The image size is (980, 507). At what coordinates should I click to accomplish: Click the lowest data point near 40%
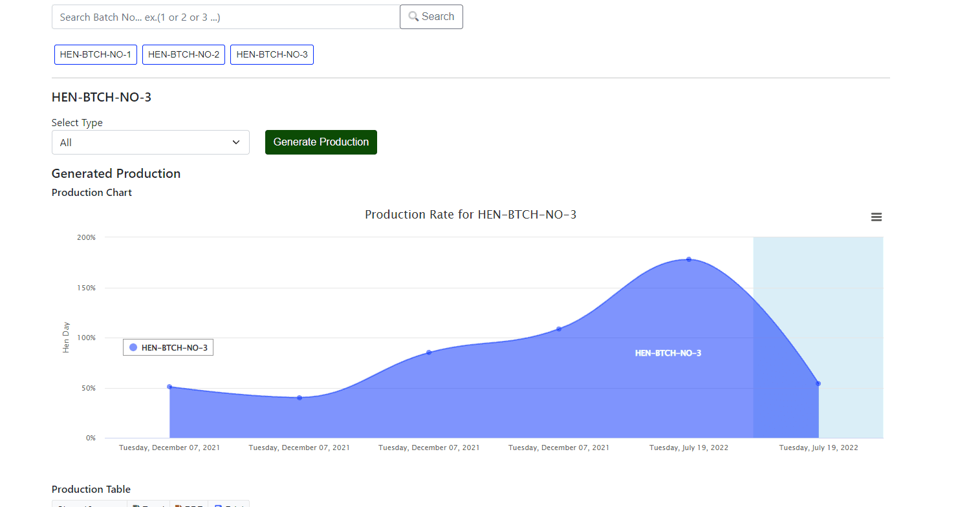point(299,398)
